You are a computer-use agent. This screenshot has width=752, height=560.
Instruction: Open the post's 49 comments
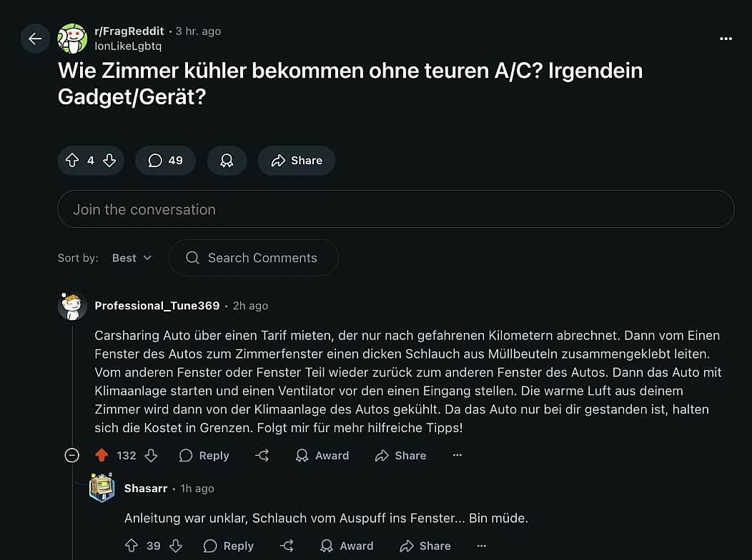click(x=166, y=161)
